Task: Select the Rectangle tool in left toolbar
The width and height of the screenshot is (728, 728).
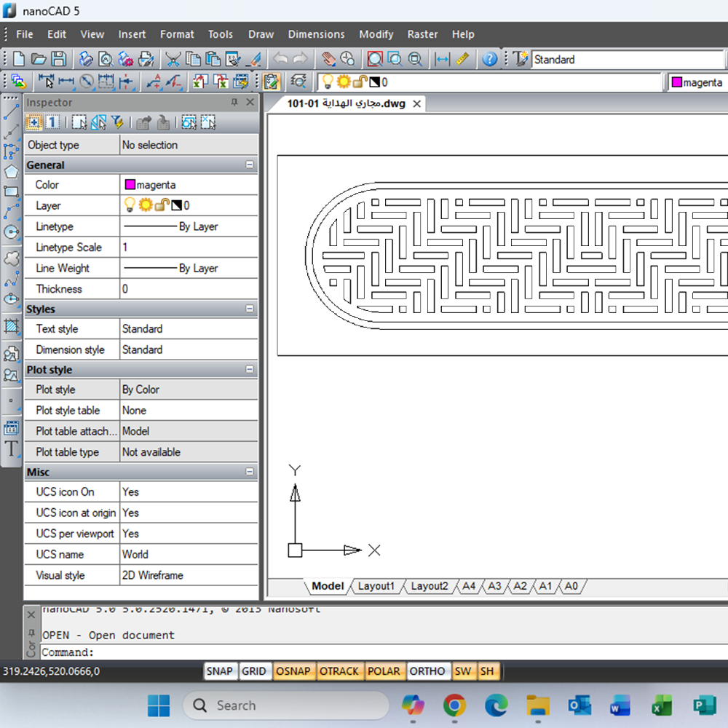Action: click(x=11, y=192)
